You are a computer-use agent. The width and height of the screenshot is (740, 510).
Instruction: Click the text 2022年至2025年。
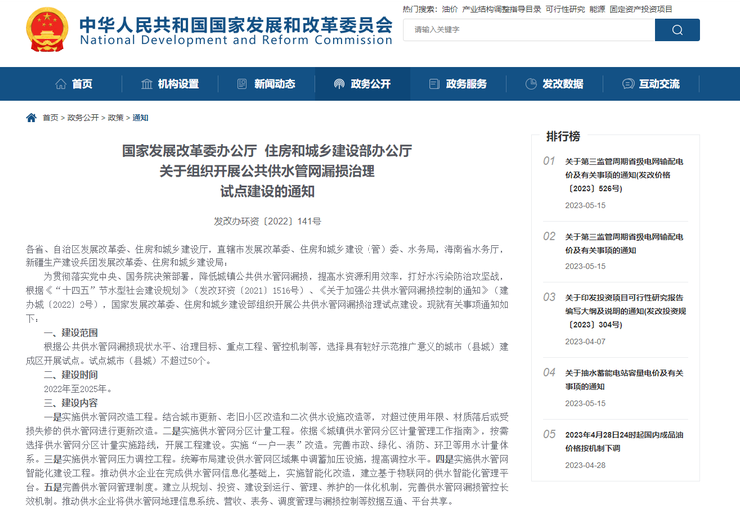pos(78,389)
